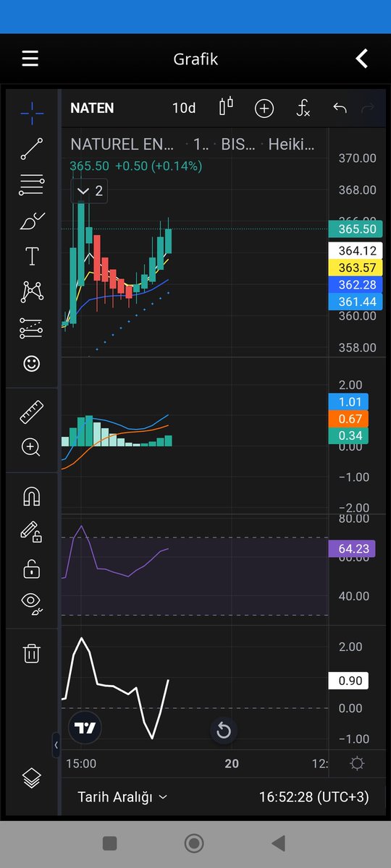The width and height of the screenshot is (391, 868).
Task: Expand the indicator legend showing 2
Action: click(89, 192)
